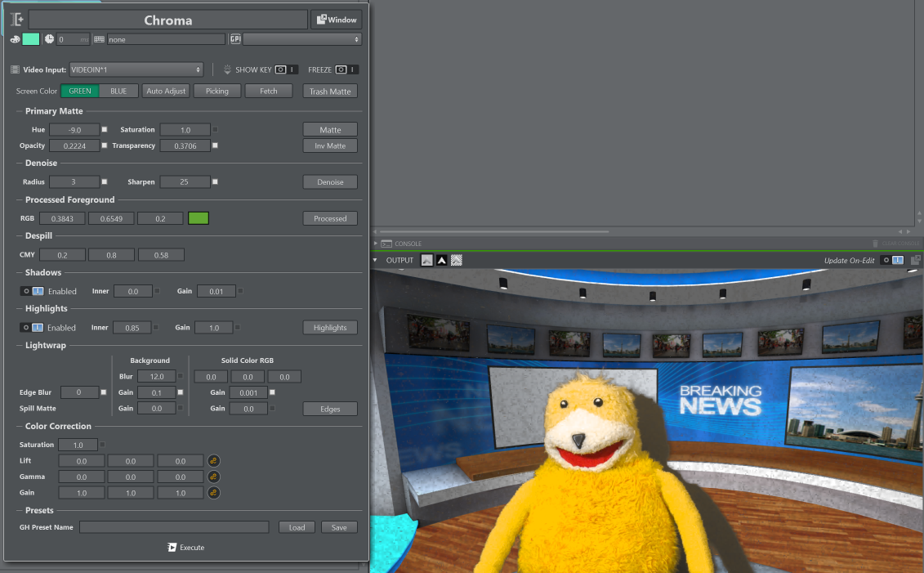Disable the Shadows Enabled toggle
This screenshot has height=573, width=924.
pos(33,291)
